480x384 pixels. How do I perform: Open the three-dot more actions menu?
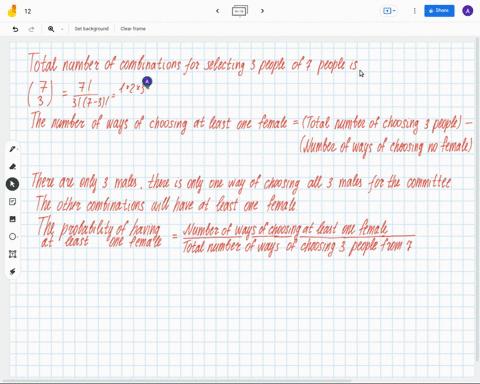point(414,11)
